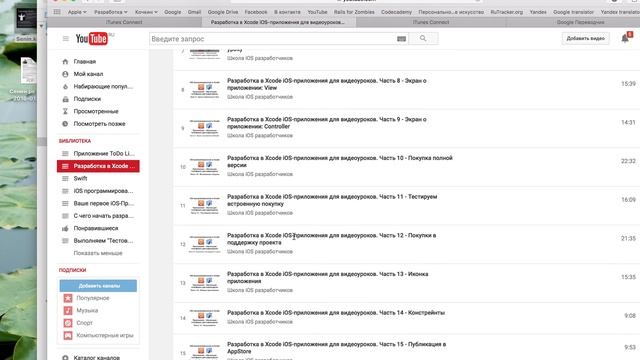Open the Главная sidebar link
640x360 pixels.
(84, 62)
